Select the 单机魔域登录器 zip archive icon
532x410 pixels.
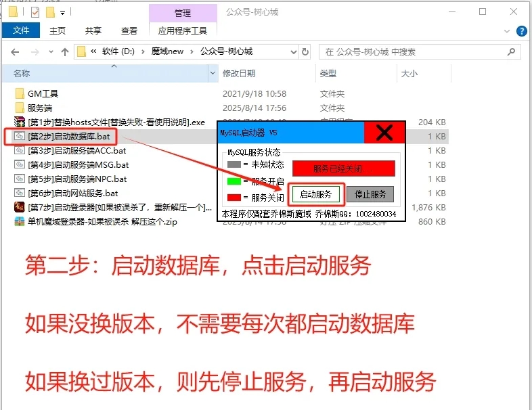[x=20, y=221]
